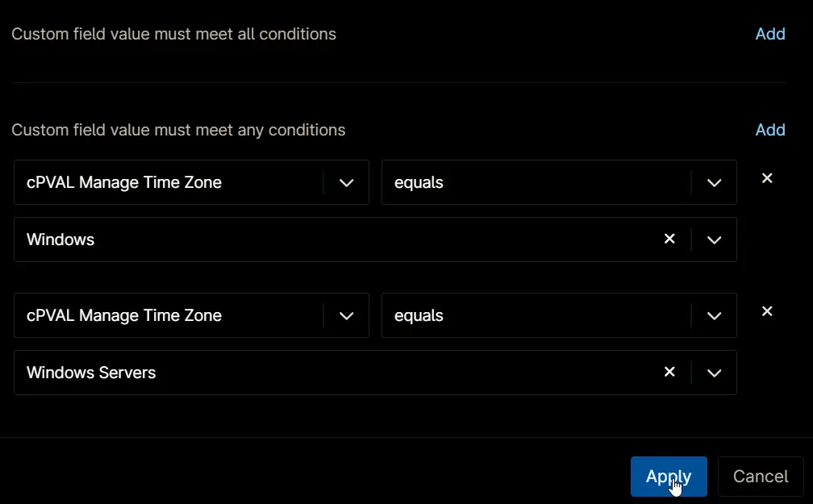
Task: Open second cPVAL Manage Time Zone chevron
Action: point(346,316)
